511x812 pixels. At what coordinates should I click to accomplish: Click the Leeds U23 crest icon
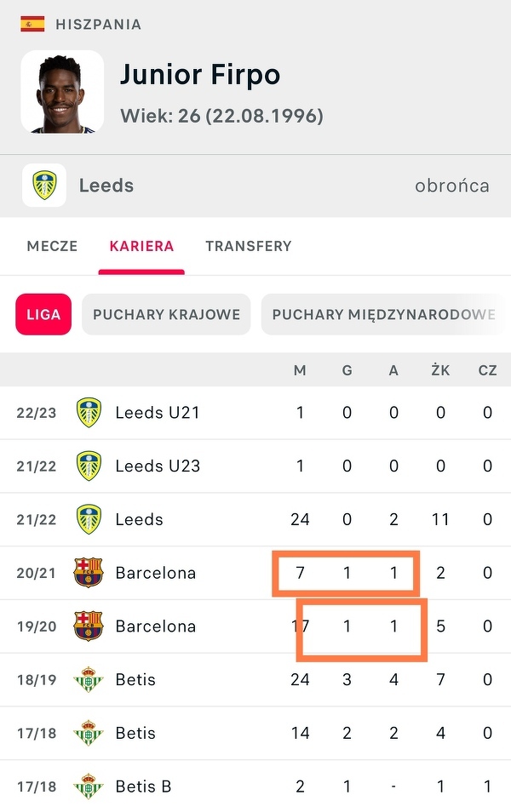click(x=89, y=466)
